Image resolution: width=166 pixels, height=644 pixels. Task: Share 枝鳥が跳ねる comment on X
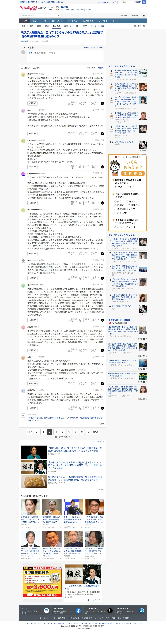[102, 408]
